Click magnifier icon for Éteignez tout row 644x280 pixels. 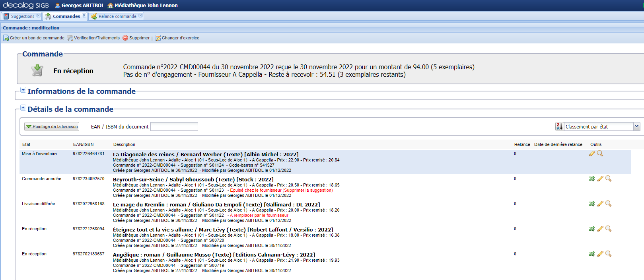pyautogui.click(x=609, y=229)
